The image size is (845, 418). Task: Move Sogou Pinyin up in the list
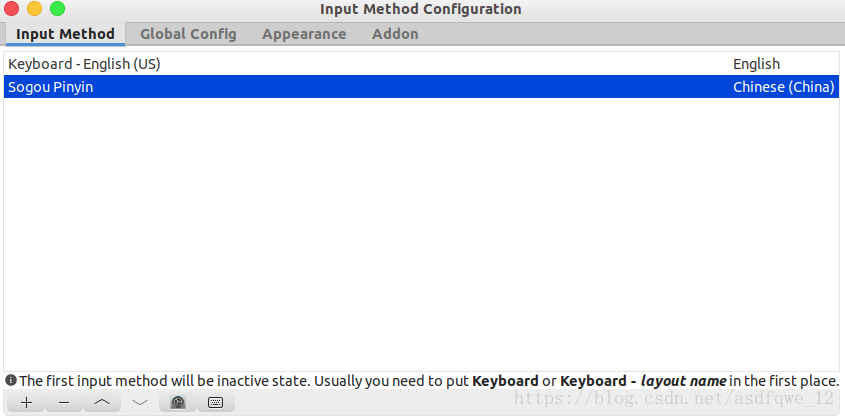102,402
